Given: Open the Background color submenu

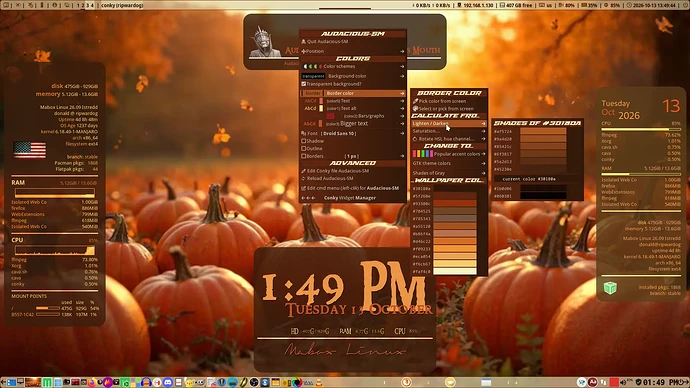Looking at the screenshot, I should 352,76.
